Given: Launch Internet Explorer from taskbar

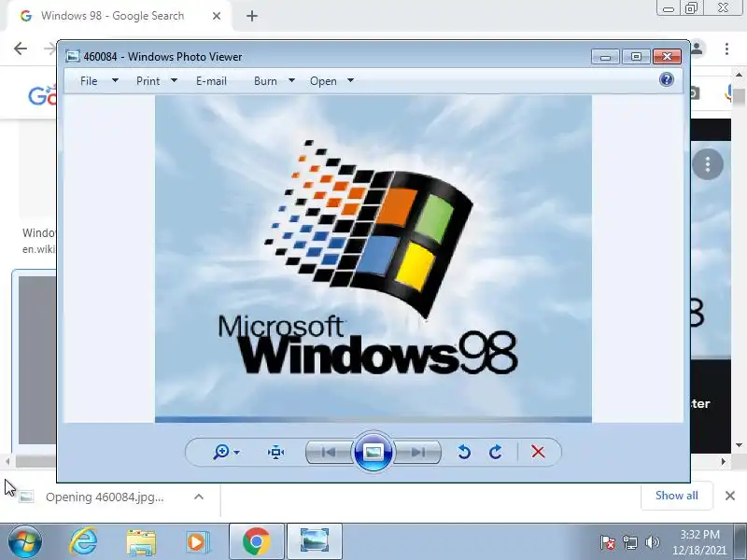Looking at the screenshot, I should coord(83,541).
